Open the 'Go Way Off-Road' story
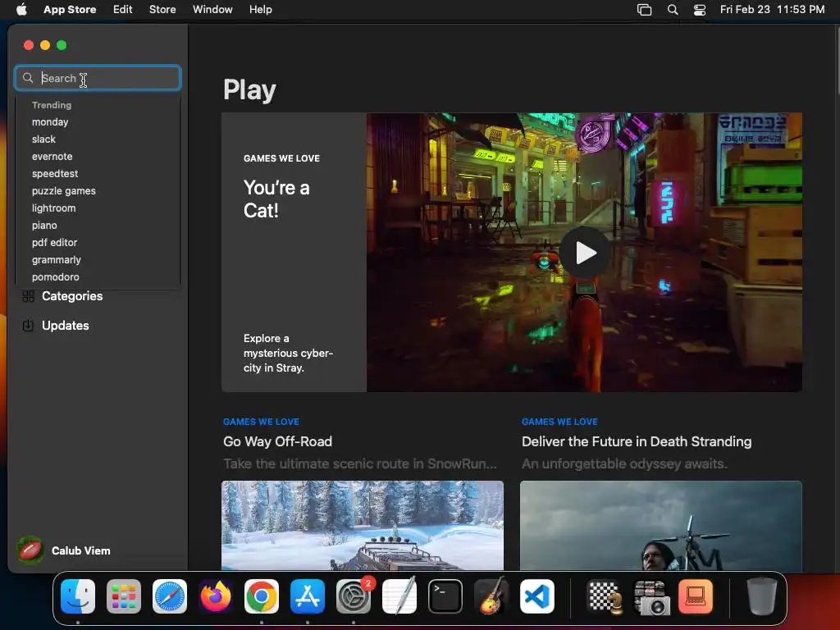840x630 pixels. coord(277,441)
